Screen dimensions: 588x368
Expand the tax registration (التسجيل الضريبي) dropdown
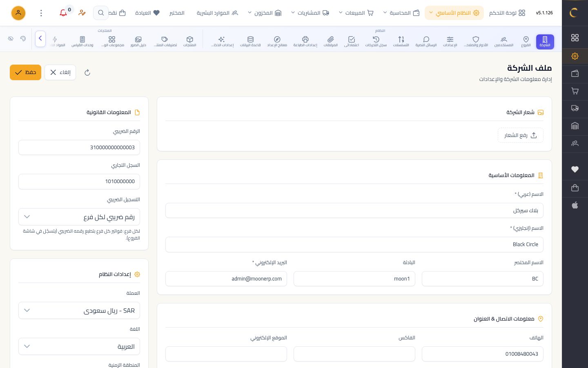coord(79,217)
